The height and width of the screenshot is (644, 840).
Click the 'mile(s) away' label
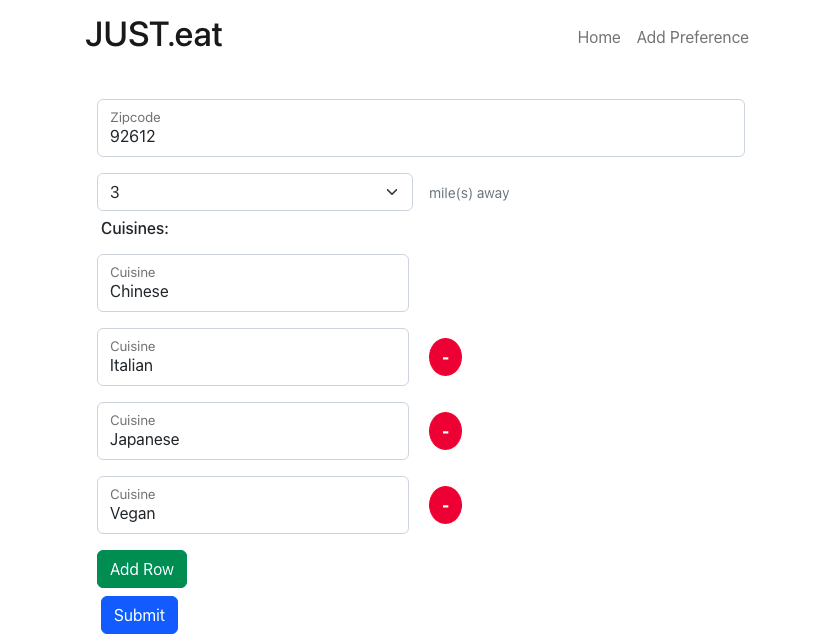pyautogui.click(x=469, y=193)
